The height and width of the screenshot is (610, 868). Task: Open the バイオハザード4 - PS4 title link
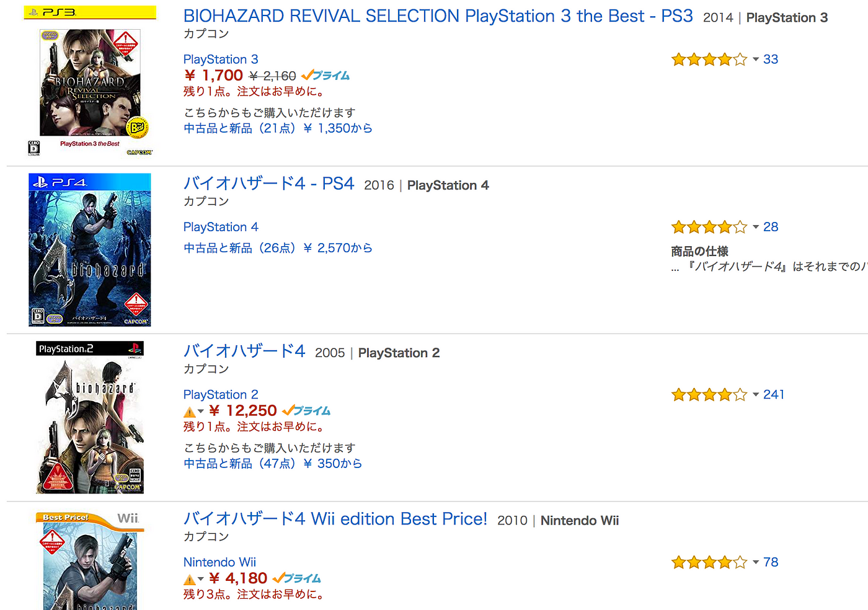coord(268,183)
